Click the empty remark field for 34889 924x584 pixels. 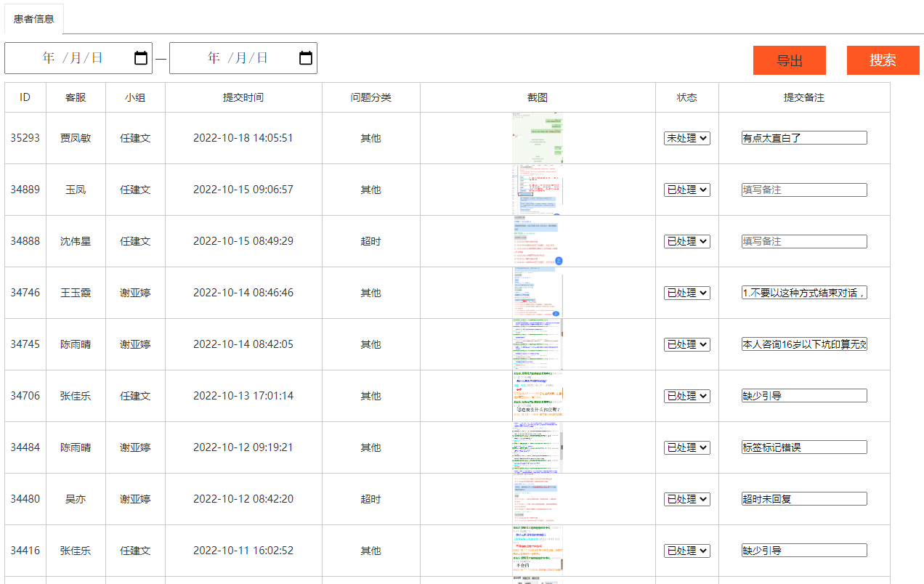point(804,190)
